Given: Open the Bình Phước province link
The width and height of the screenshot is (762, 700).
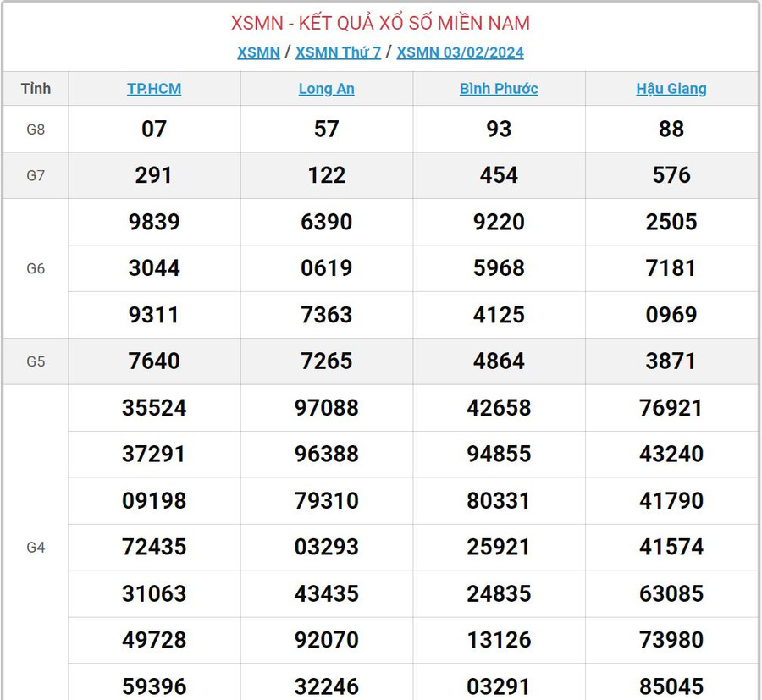Looking at the screenshot, I should pos(499,89).
